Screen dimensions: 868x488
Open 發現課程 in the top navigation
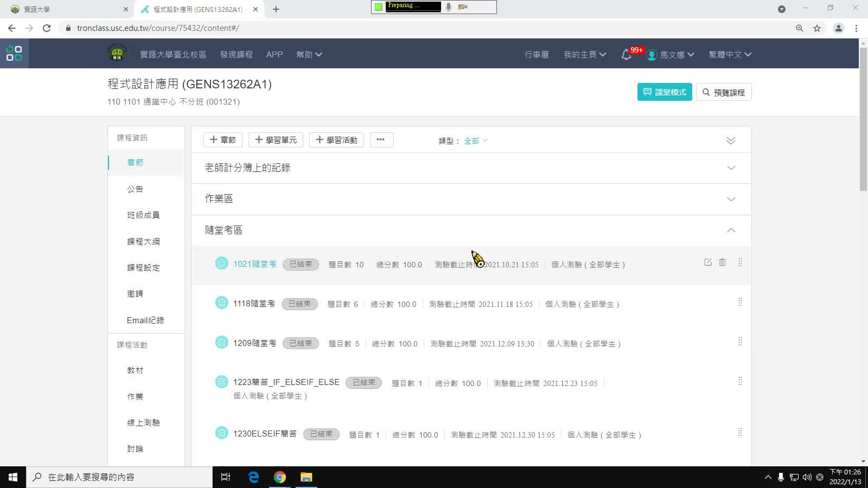click(236, 55)
